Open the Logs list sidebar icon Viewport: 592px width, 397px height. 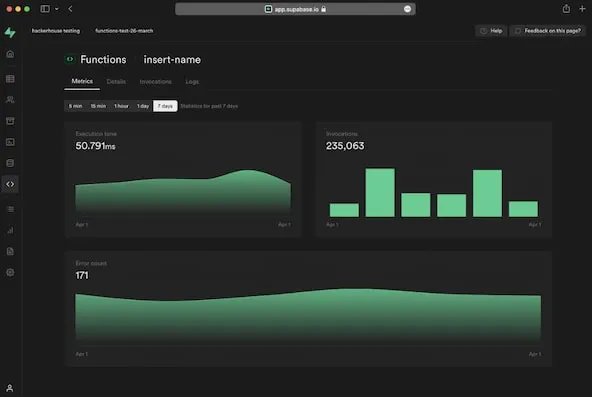[10, 209]
